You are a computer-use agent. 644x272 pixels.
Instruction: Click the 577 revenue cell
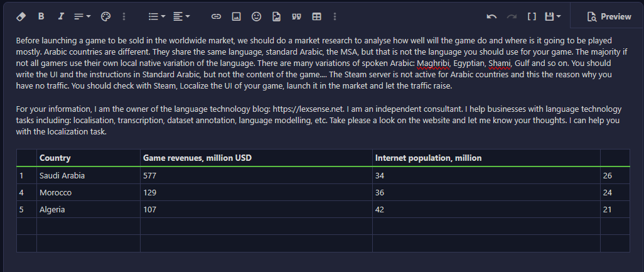click(256, 175)
